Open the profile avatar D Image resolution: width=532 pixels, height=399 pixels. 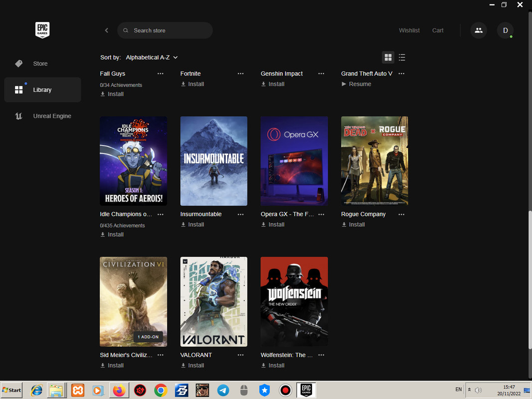click(x=505, y=30)
